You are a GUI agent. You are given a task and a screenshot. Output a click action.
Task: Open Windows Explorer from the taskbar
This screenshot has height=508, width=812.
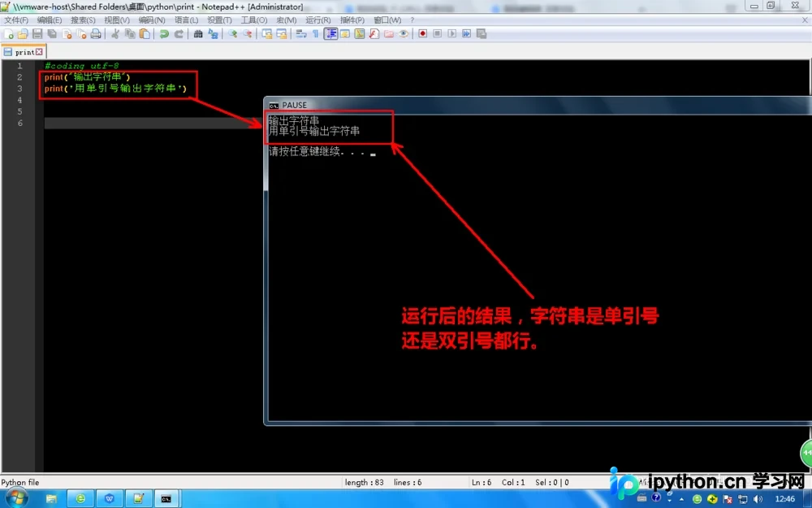pyautogui.click(x=51, y=499)
